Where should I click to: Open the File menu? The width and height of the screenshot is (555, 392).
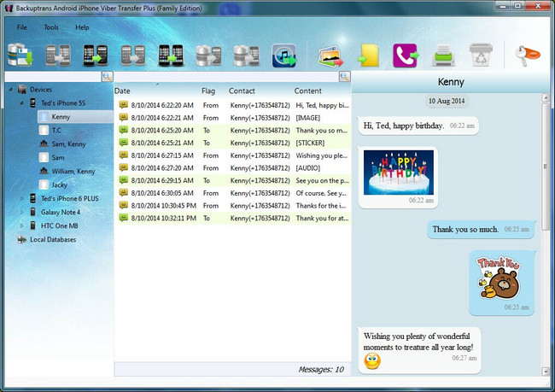point(21,27)
